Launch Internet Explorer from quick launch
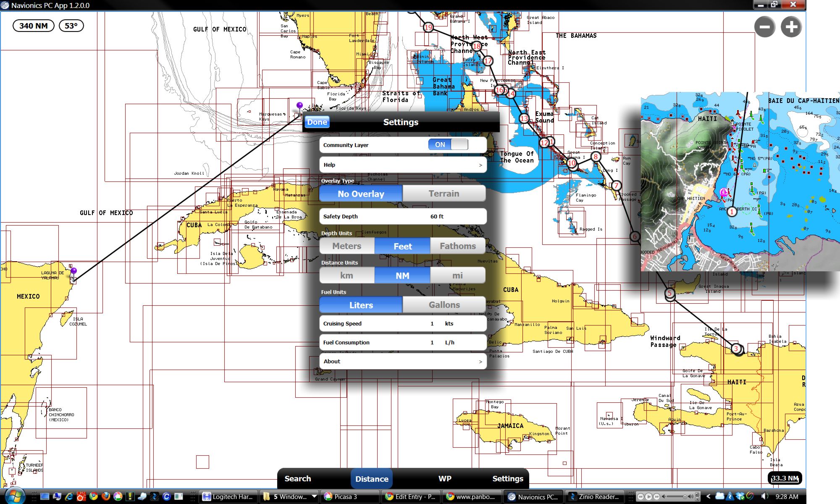 point(69,496)
